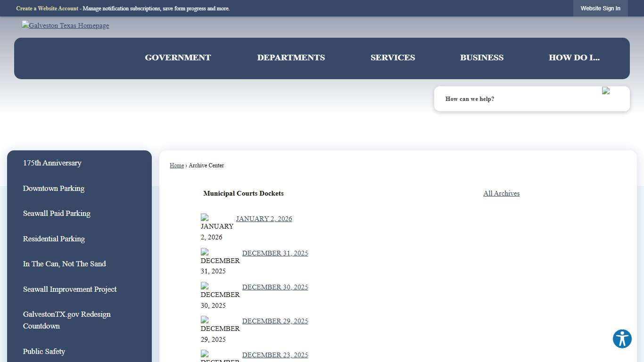Expand the BUSINESS navigation dropdown

tap(481, 58)
